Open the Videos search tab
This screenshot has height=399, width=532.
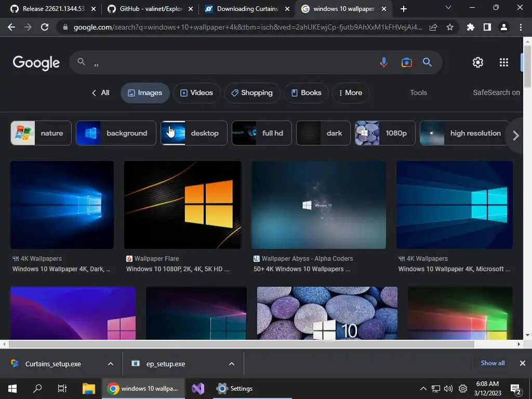[197, 92]
